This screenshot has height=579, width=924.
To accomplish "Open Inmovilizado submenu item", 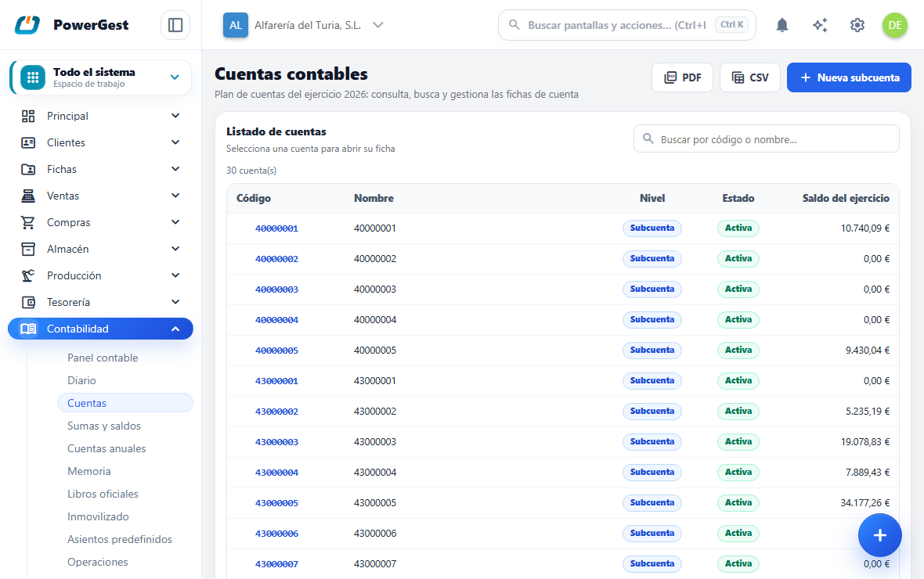I will (x=98, y=516).
